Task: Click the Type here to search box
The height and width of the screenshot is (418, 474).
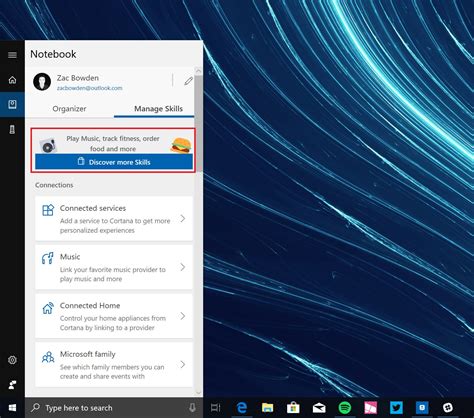Action: point(114,407)
